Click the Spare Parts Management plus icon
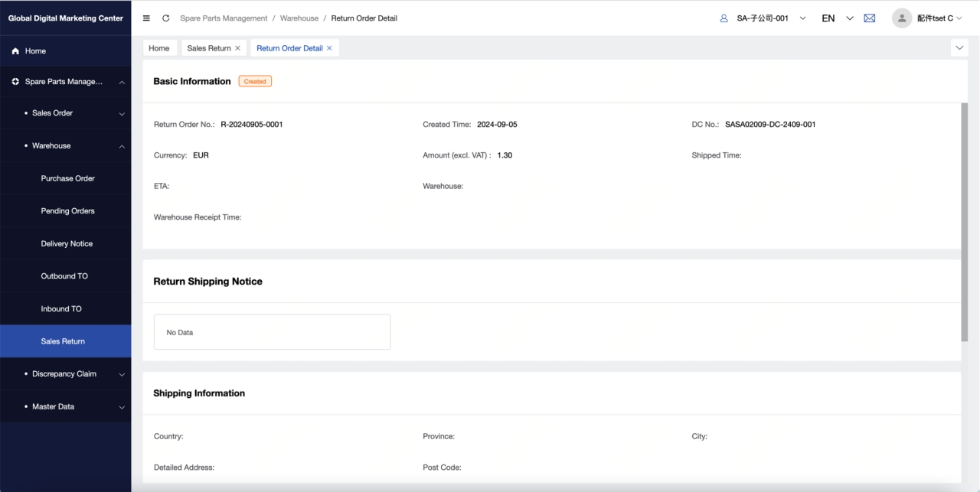The width and height of the screenshot is (980, 492). [x=15, y=82]
